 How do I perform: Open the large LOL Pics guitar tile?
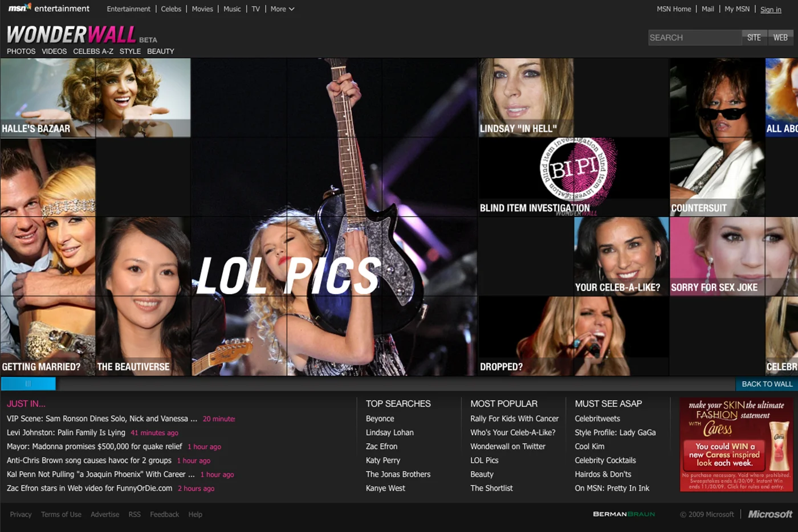334,216
